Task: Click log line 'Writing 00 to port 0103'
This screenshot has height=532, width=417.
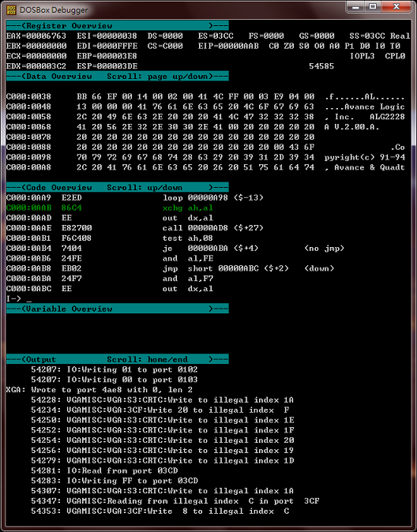Action: point(115,380)
